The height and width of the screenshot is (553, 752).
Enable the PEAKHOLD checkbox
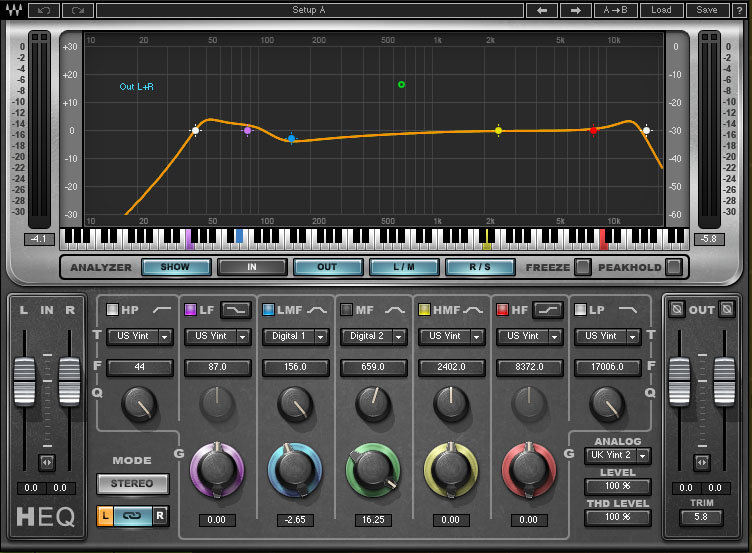pyautogui.click(x=673, y=267)
